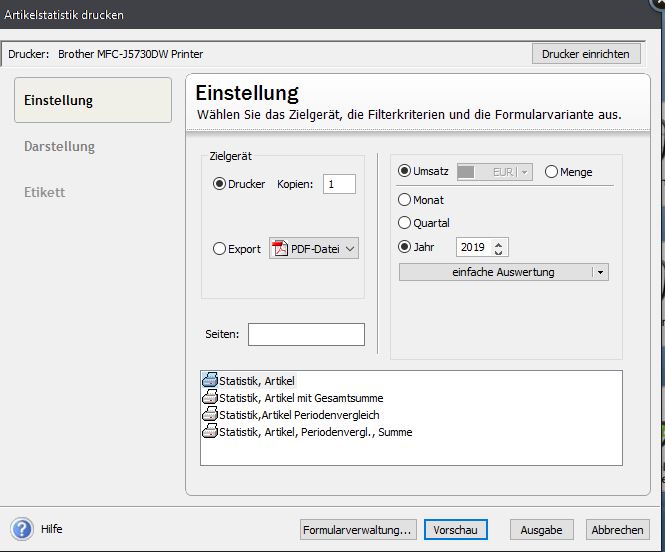Select the Export radio button

coord(219,248)
